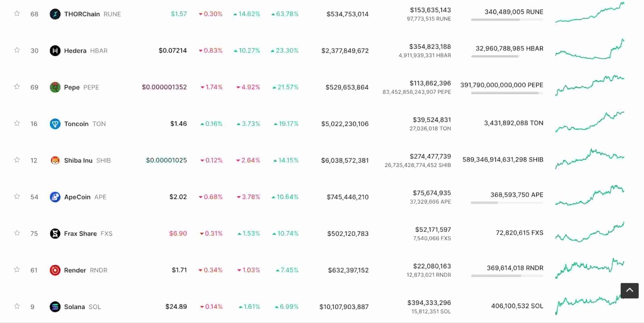View the Hedera 7-day sparkline chart
This screenshot has height=323, width=644.
pyautogui.click(x=590, y=49)
